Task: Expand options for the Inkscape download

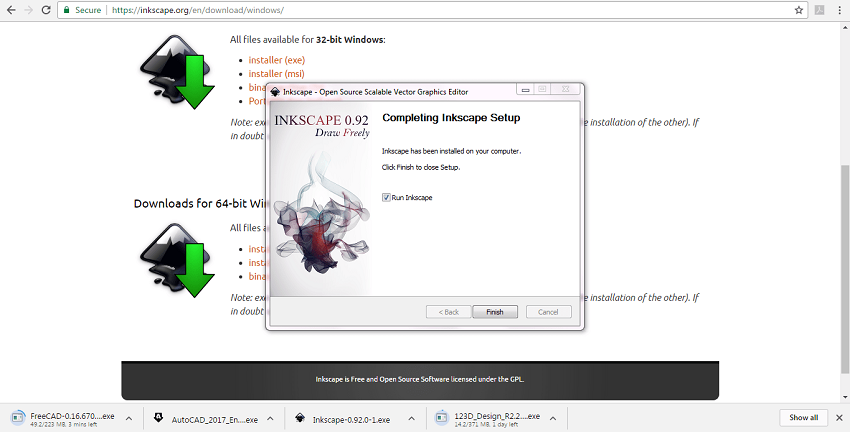Action: 411,418
